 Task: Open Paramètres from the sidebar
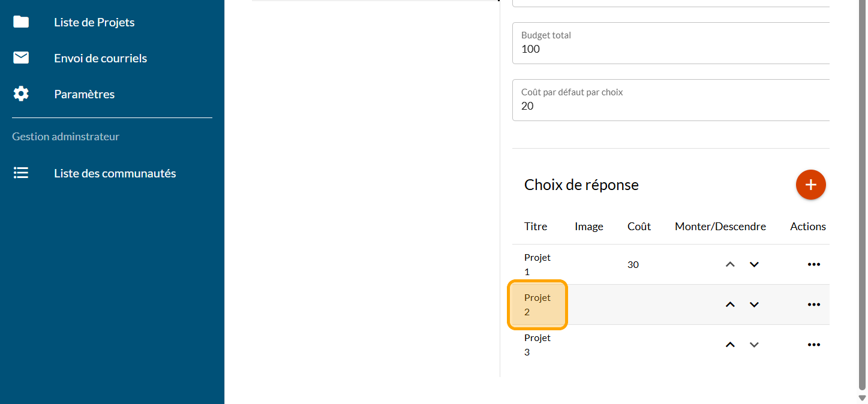coord(84,94)
